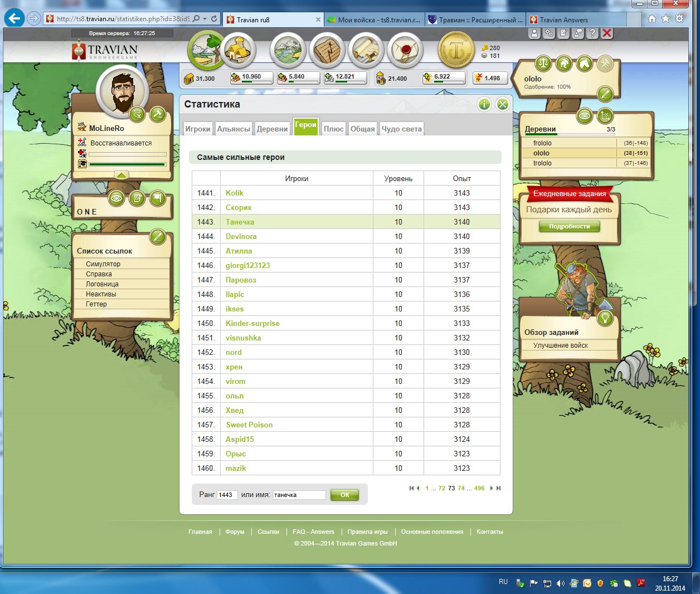Viewport: 700px width, 594px height.
Task: Toggle village overview eye icon
Action: 584,116
